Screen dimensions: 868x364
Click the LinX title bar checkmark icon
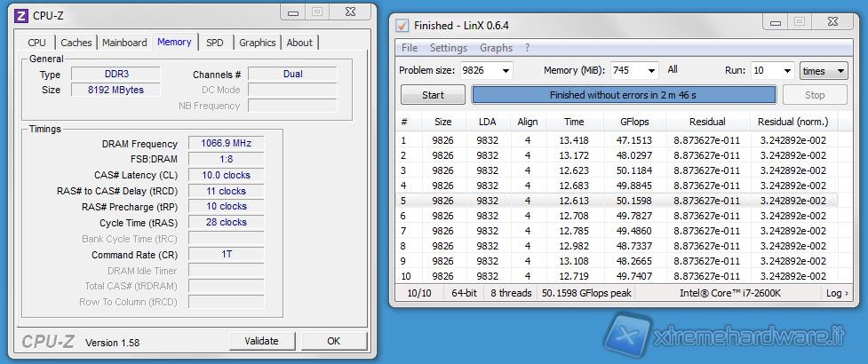402,25
